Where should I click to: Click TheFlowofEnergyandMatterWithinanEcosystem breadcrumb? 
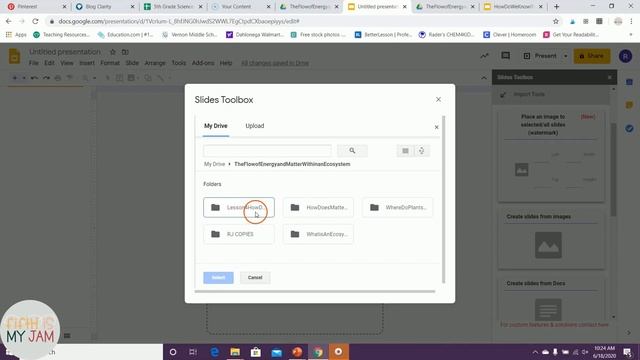pyautogui.click(x=292, y=164)
